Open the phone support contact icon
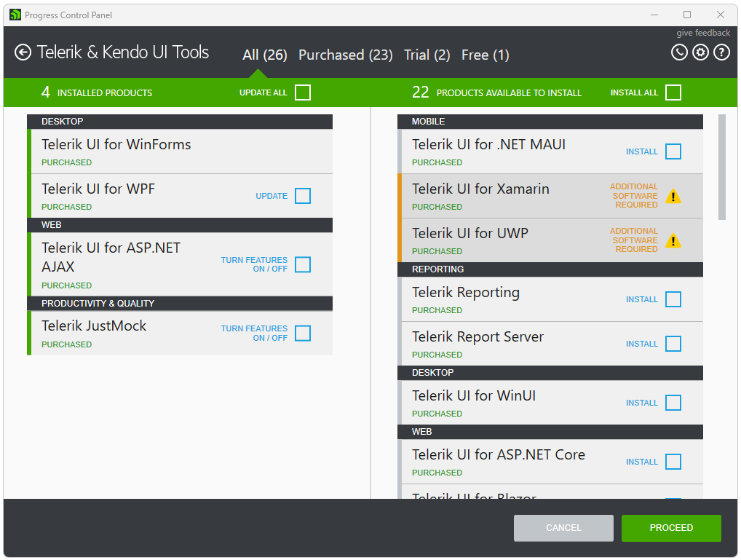The height and width of the screenshot is (560, 741). click(679, 52)
